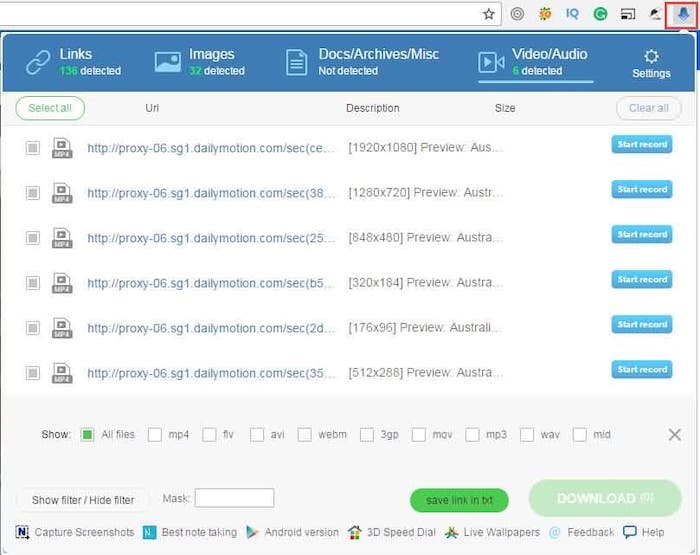Enable the mov filter checkbox
This screenshot has width=700, height=555.
click(418, 434)
